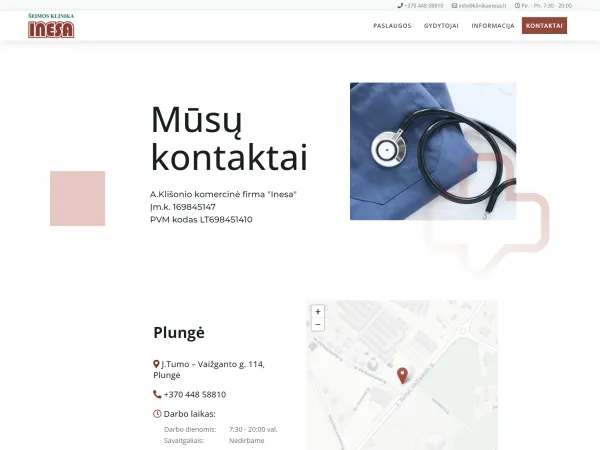Call +370 448 58810 in Plungė section

click(195, 395)
